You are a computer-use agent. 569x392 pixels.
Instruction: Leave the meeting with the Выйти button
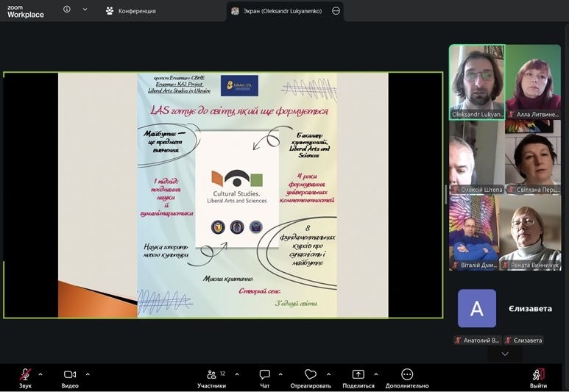(x=538, y=375)
